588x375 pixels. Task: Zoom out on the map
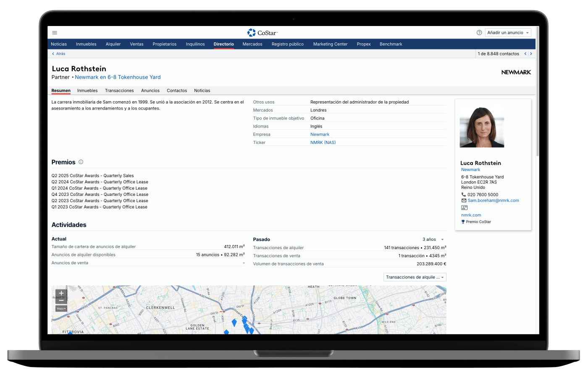[x=61, y=300]
